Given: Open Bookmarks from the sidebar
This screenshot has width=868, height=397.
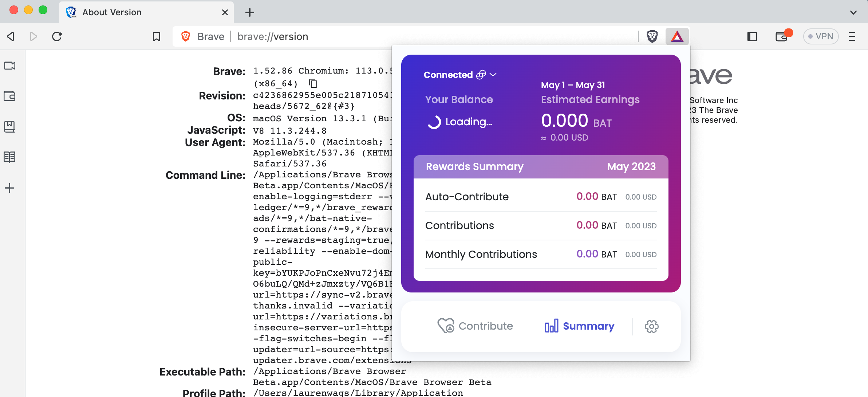Looking at the screenshot, I should tap(10, 127).
